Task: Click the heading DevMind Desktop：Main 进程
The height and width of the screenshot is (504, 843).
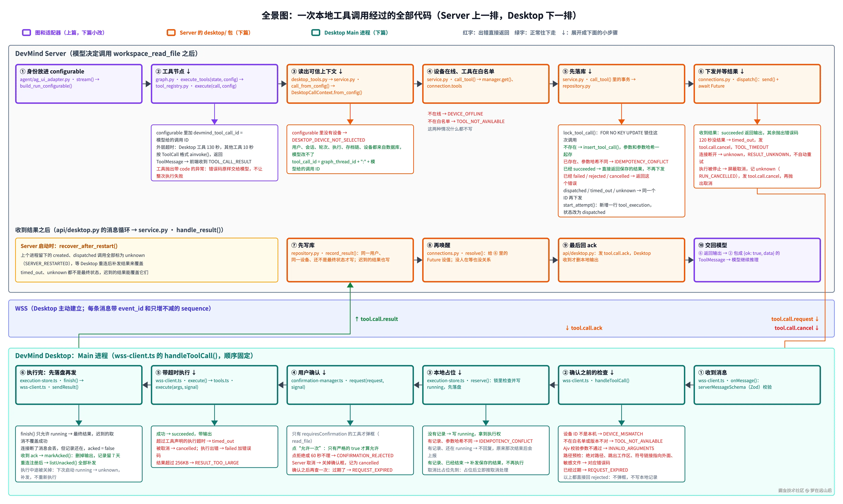Action: pos(134,356)
